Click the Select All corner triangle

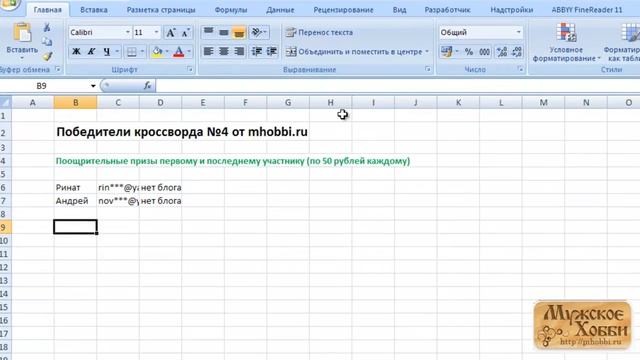[5, 102]
